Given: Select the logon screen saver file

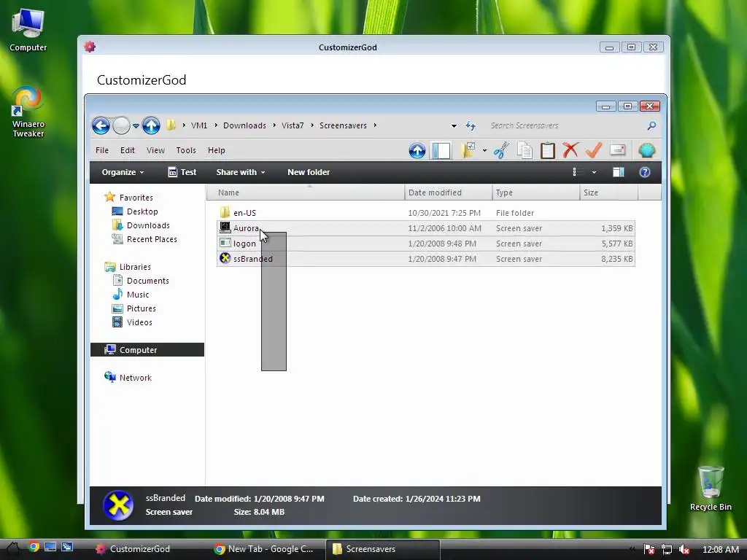Looking at the screenshot, I should (x=426, y=244).
